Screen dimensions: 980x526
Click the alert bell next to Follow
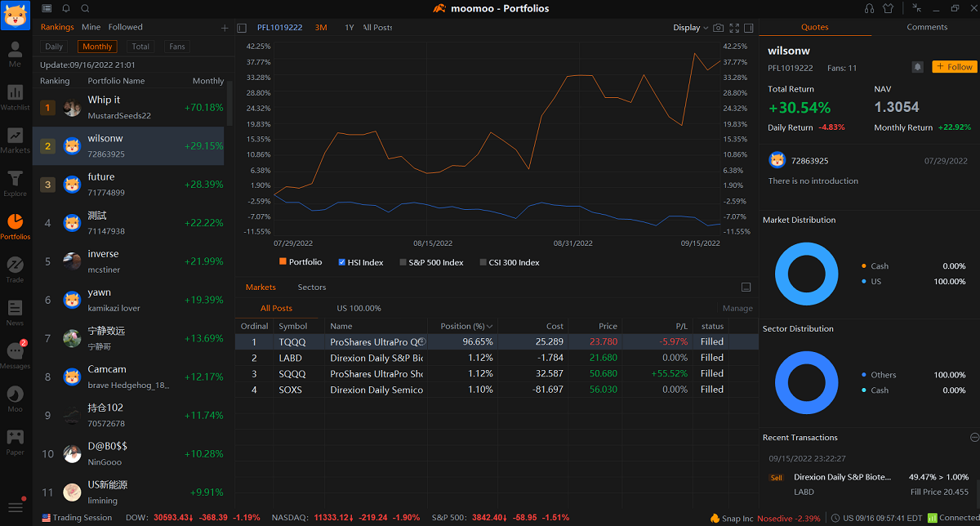click(917, 67)
